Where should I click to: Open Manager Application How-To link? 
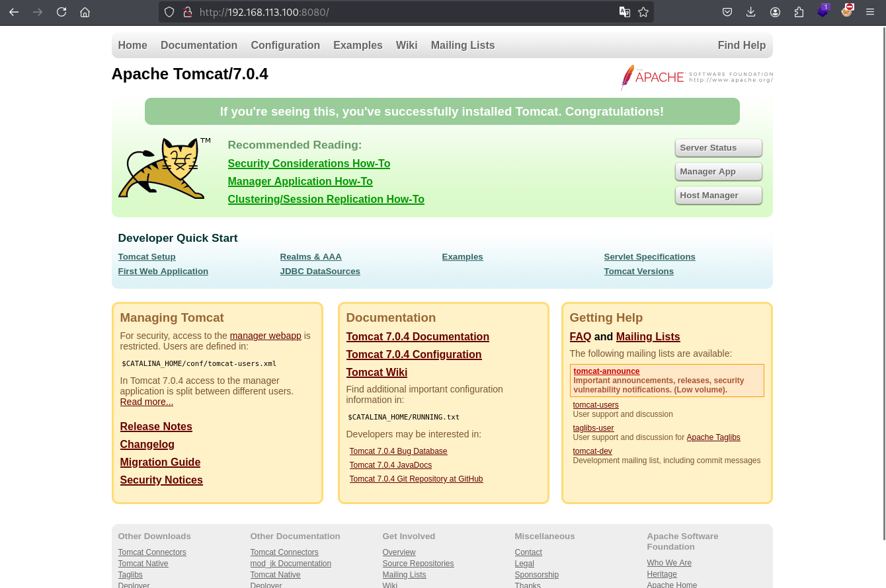[300, 181]
